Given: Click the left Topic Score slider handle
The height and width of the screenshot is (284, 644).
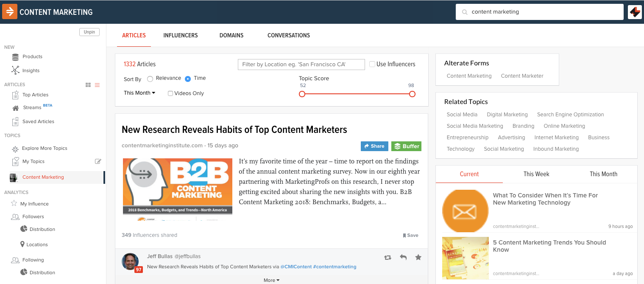Looking at the screenshot, I should point(302,94).
